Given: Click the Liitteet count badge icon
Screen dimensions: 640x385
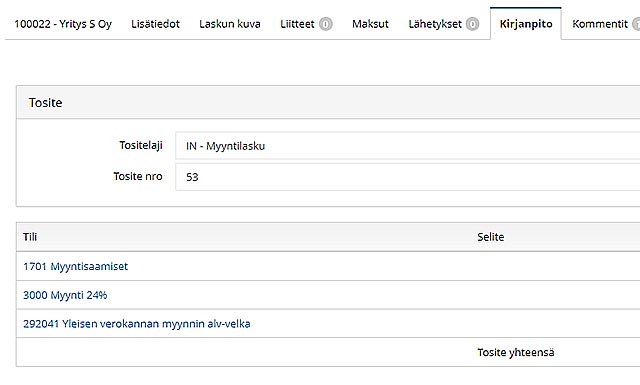Looking at the screenshot, I should click(325, 24).
